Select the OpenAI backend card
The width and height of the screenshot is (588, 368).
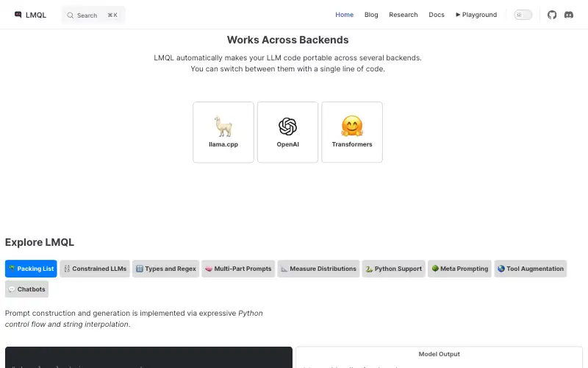pyautogui.click(x=287, y=132)
